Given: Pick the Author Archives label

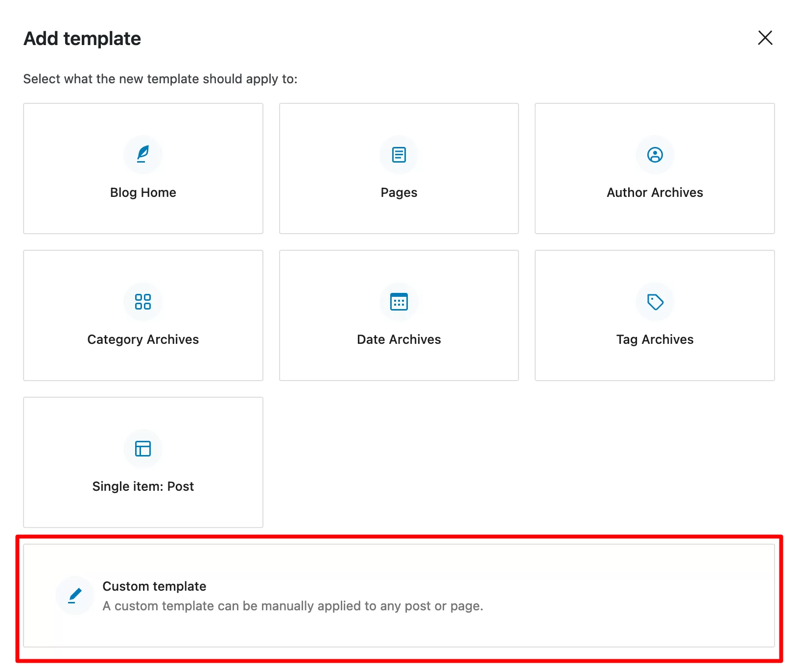Looking at the screenshot, I should click(655, 192).
